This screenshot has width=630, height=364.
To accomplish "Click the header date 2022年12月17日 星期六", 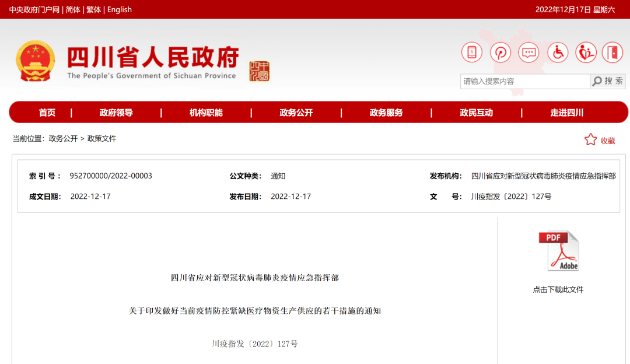I will [575, 10].
